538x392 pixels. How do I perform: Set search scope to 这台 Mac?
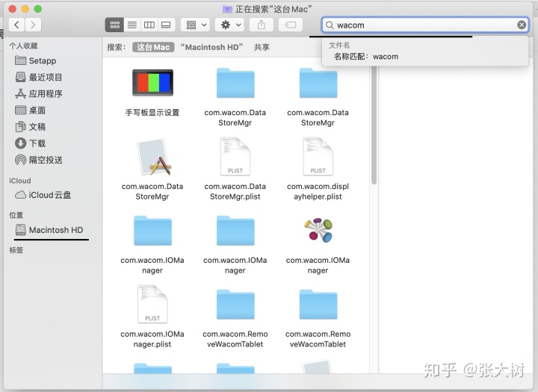153,47
